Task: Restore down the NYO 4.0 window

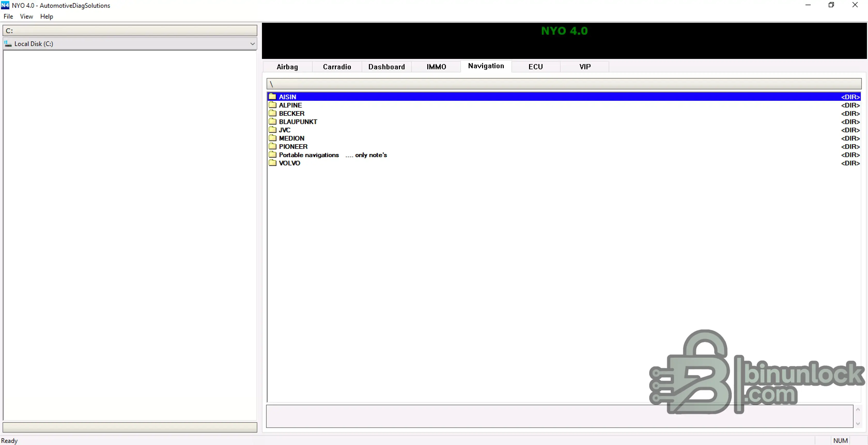Action: tap(831, 5)
